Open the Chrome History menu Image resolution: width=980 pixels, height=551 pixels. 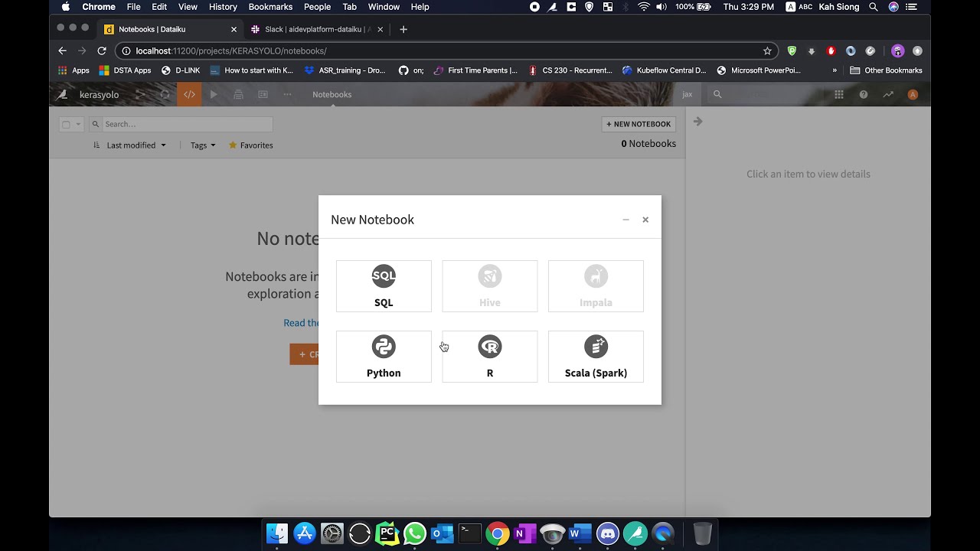223,7
